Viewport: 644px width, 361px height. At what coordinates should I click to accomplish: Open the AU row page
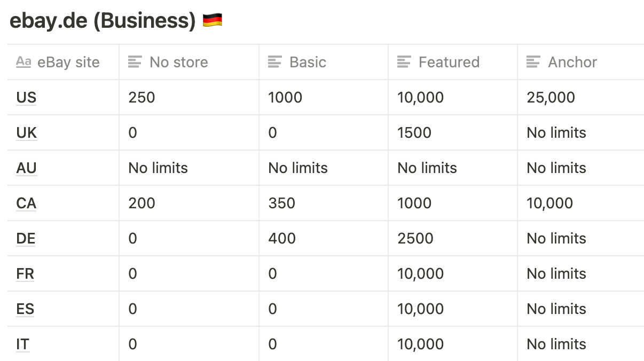26,168
